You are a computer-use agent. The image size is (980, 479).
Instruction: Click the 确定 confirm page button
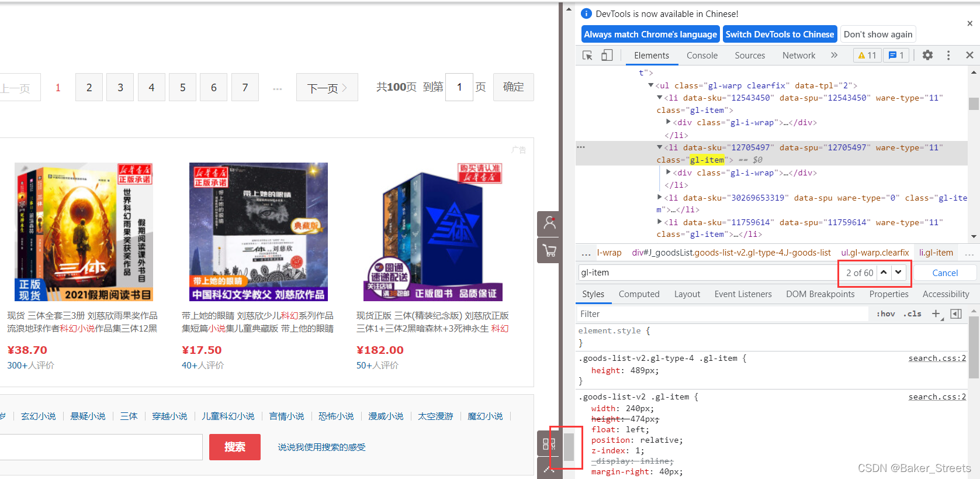513,87
